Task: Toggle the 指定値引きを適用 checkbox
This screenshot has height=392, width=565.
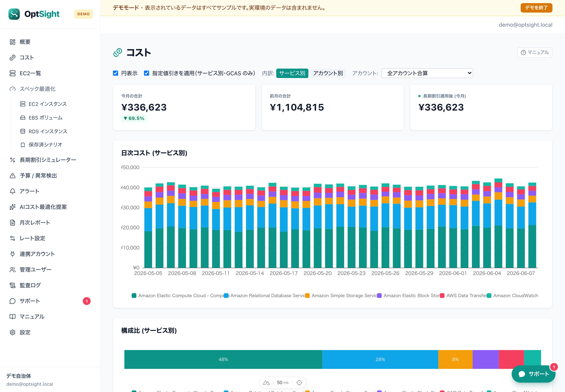Action: (147, 73)
